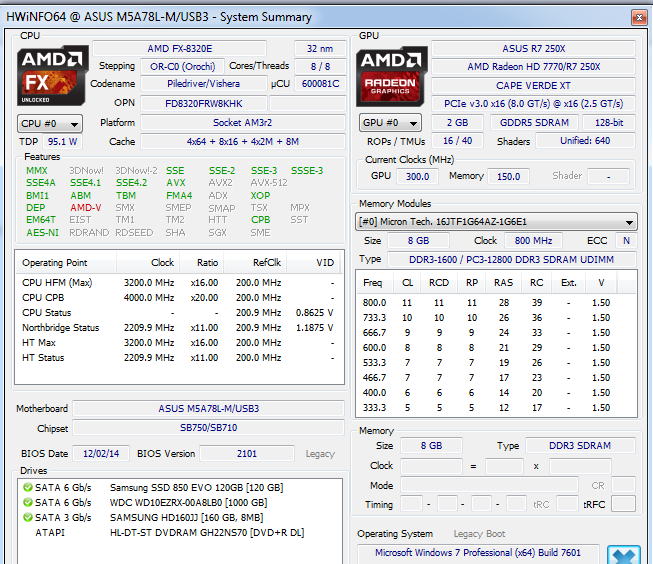Click the FD8320FRW8KHK OPN field
This screenshot has width=653, height=564.
click(203, 103)
